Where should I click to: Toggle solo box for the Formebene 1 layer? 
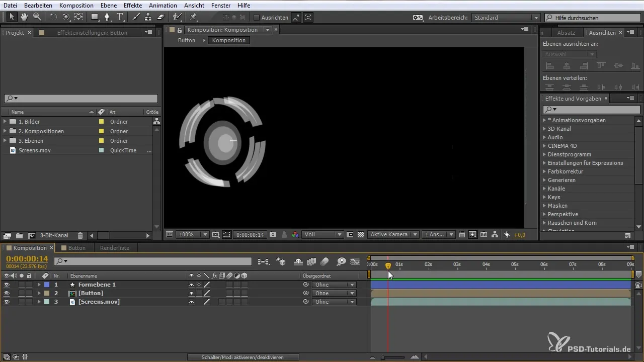click(22, 285)
